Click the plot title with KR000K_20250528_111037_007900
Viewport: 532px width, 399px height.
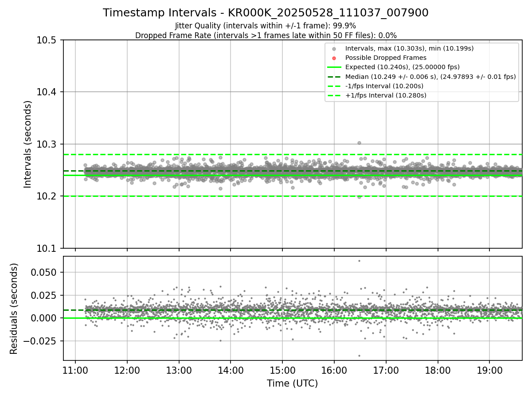point(266,13)
